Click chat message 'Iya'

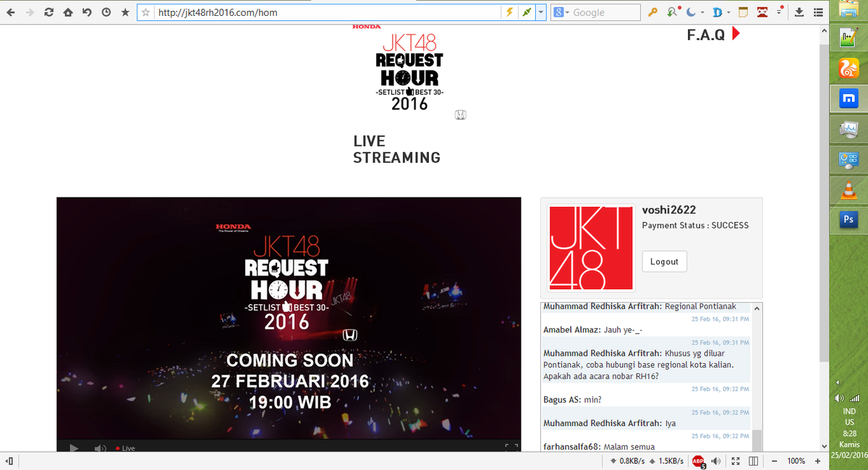pos(670,423)
